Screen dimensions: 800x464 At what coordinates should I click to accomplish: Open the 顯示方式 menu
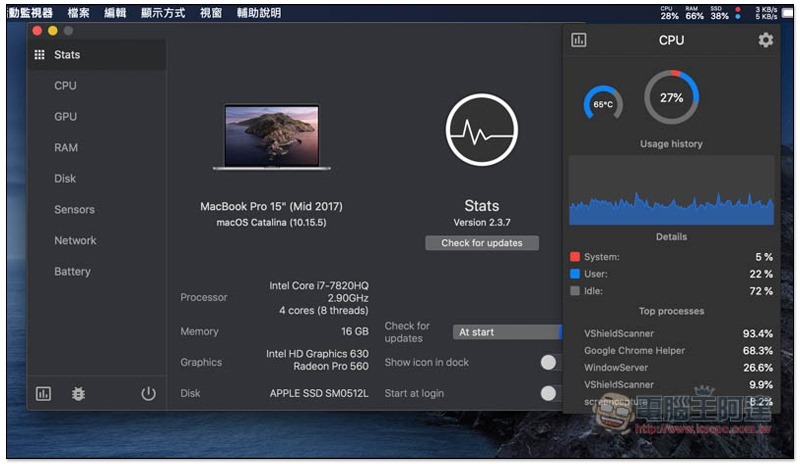(163, 13)
